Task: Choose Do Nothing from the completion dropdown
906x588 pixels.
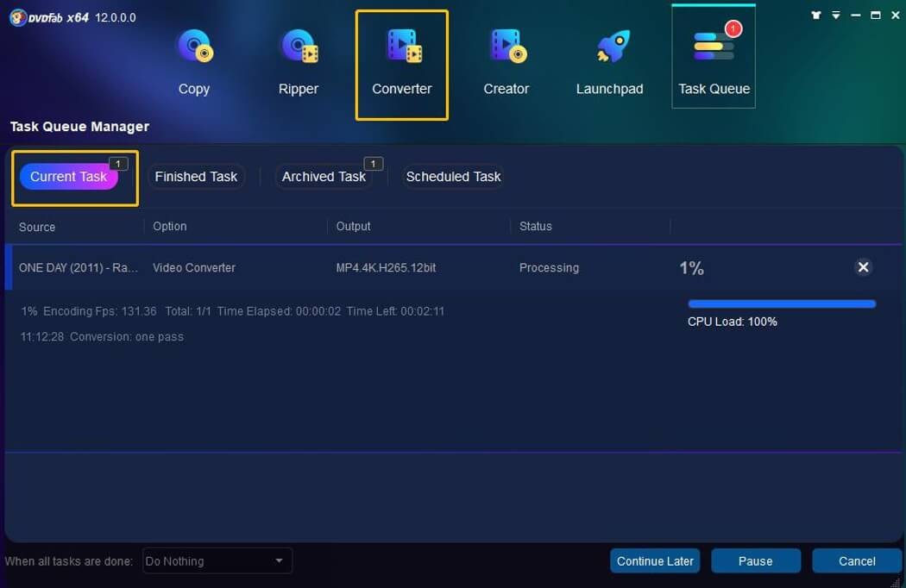Action: coord(216,560)
